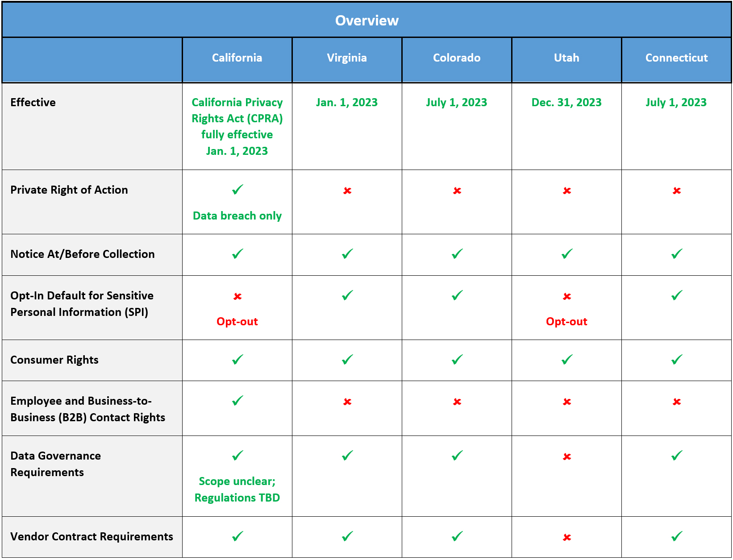Screen dimensions: 733x560
Task: Click Utah's red X for Data Governance Requirements
Action: [x=567, y=456]
